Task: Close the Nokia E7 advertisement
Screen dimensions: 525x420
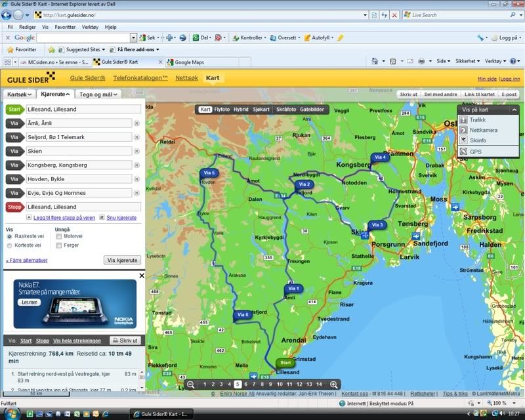Action: point(142,276)
